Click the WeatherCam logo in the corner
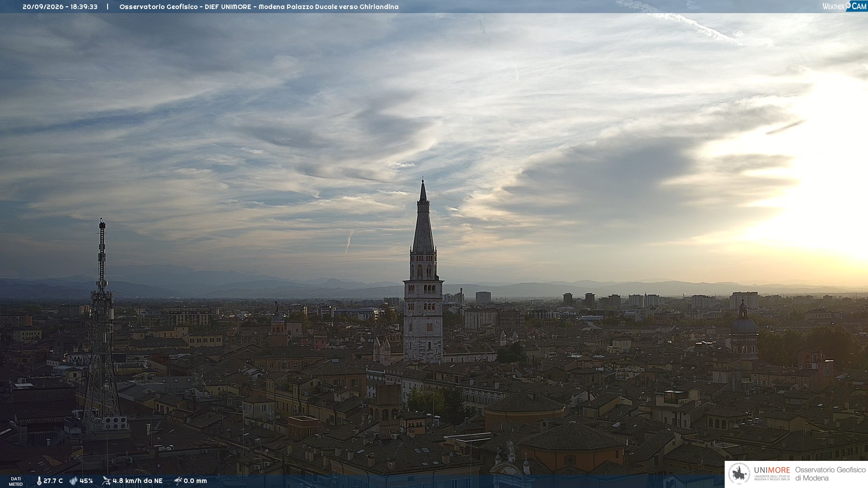Image resolution: width=868 pixels, height=488 pixels. [x=844, y=6]
